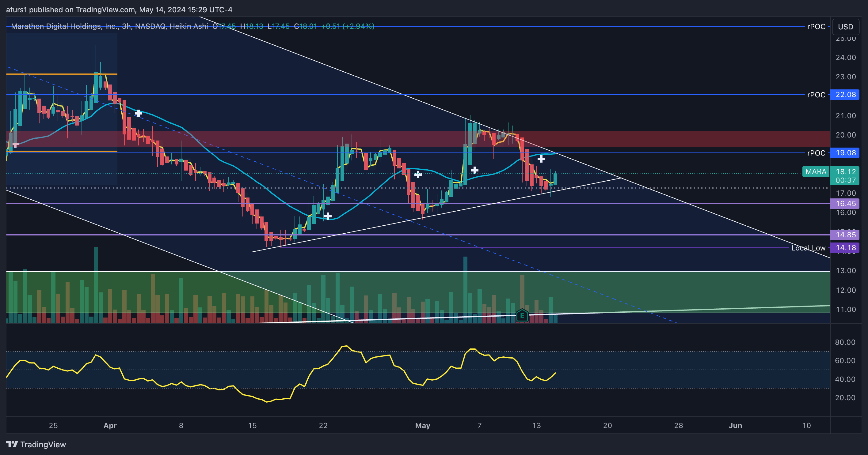Click the C18.01 close value
Image resolution: width=868 pixels, height=455 pixels.
pos(305,26)
